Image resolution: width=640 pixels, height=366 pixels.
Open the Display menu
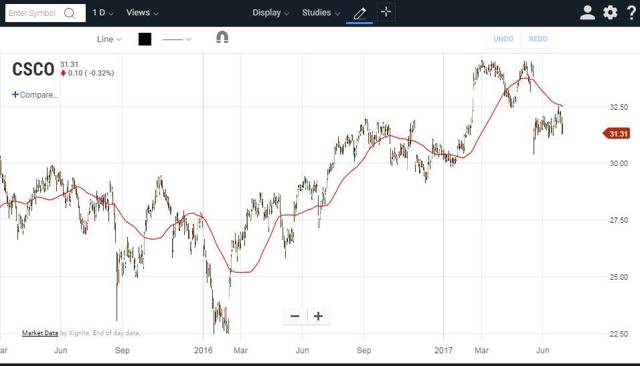coord(271,13)
